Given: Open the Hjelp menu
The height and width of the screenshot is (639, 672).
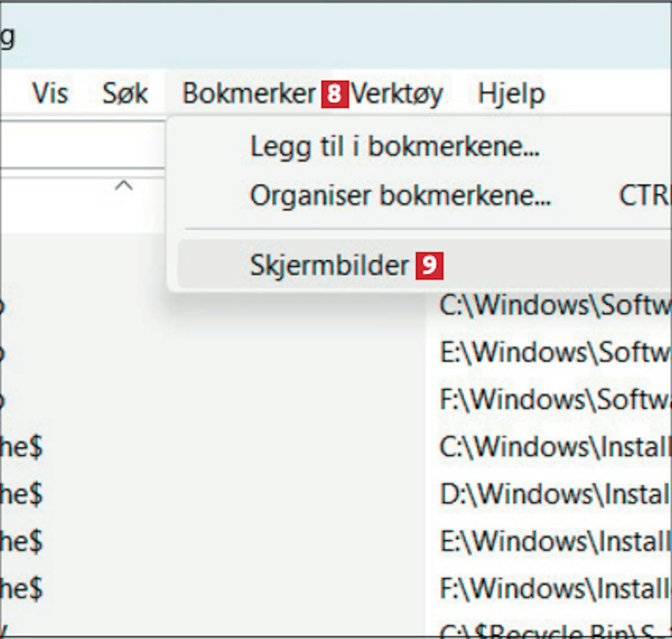Looking at the screenshot, I should coord(511,94).
